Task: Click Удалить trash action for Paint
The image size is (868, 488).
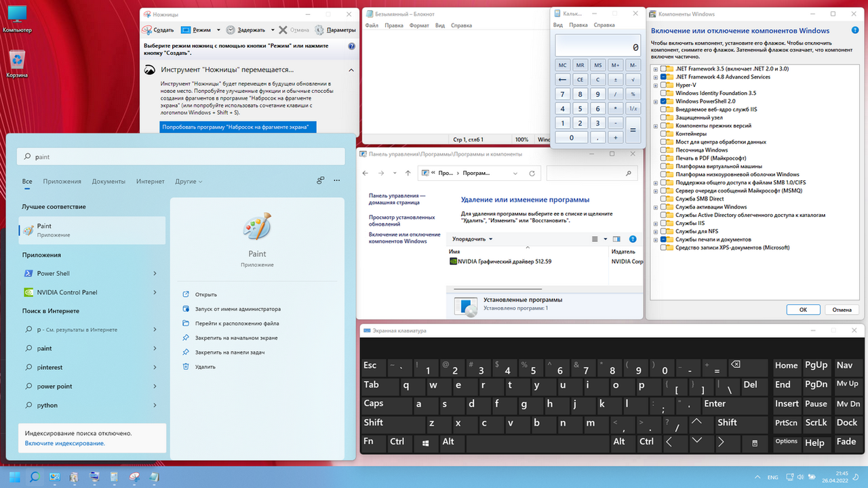Action: (x=199, y=367)
